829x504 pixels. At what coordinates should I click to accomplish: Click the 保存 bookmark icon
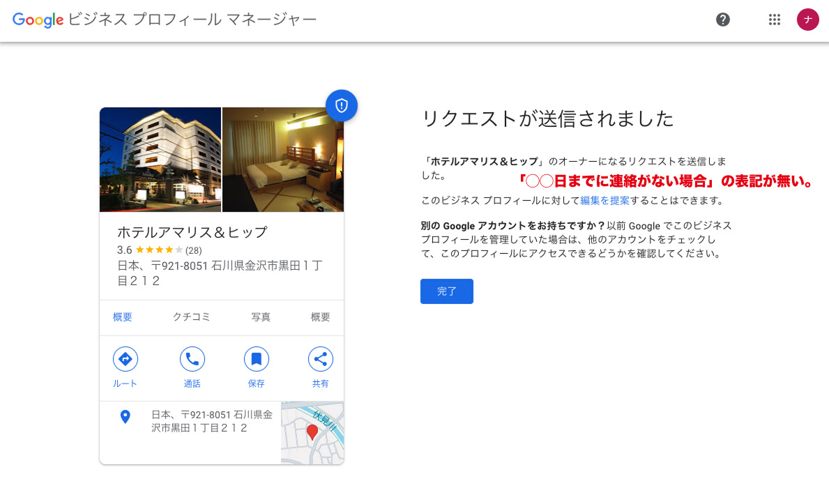point(256,359)
